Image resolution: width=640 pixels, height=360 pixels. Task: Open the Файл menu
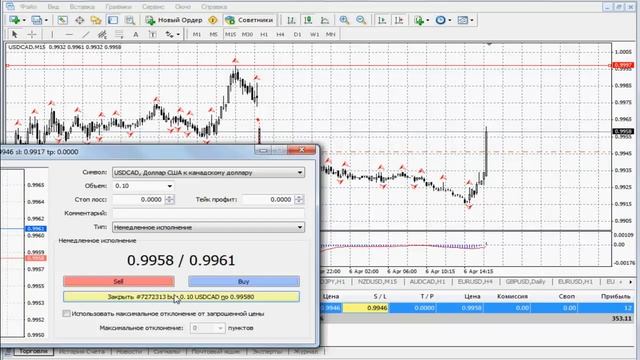28,7
